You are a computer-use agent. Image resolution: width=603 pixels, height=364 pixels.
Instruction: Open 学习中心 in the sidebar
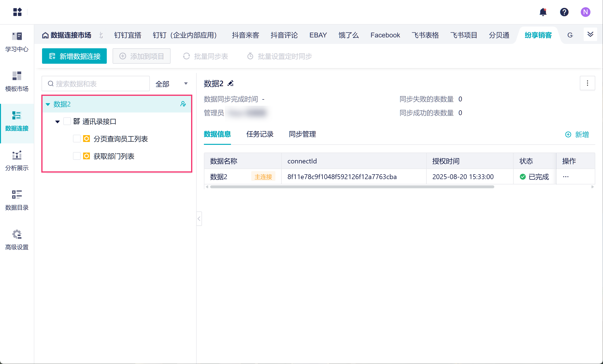[x=17, y=42]
